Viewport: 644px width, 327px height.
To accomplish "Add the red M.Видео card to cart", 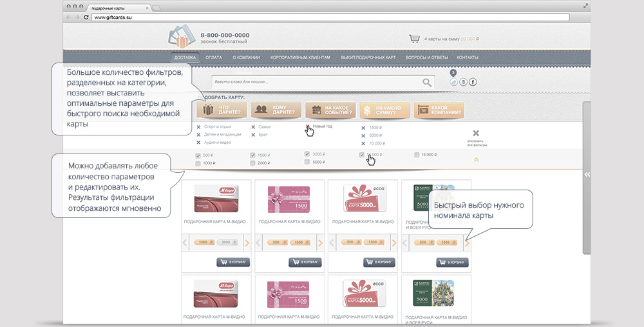I will (233, 262).
